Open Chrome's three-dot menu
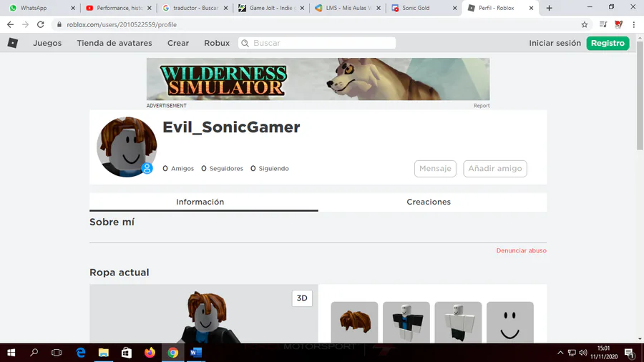This screenshot has width=644, height=362. tap(634, 24)
